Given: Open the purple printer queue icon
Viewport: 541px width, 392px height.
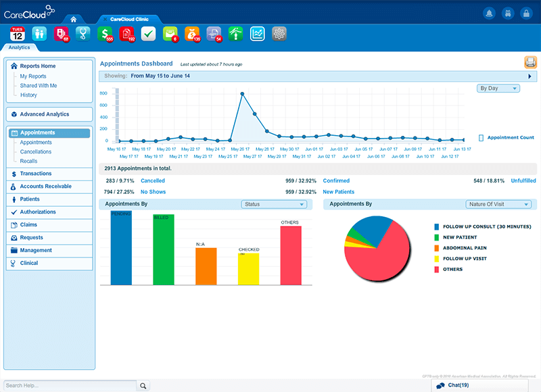Looking at the screenshot, I should coord(214,34).
